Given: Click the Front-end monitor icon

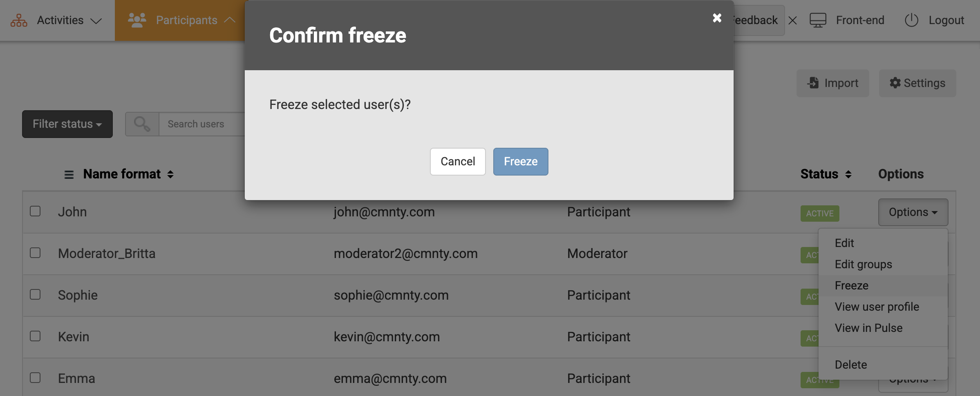Looking at the screenshot, I should pos(818,20).
